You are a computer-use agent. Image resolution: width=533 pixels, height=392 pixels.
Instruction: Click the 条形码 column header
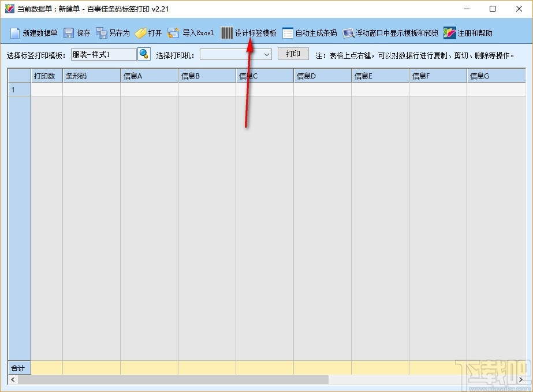coord(91,75)
